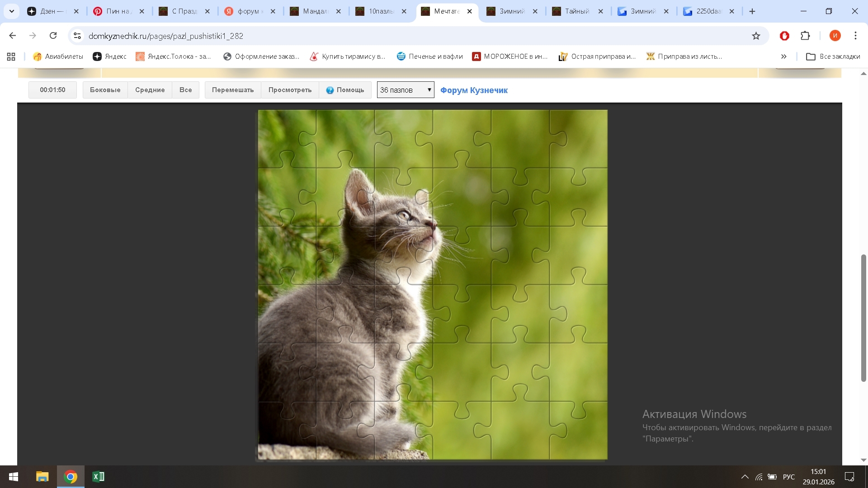Switch to the Тайный tab

click(577, 11)
